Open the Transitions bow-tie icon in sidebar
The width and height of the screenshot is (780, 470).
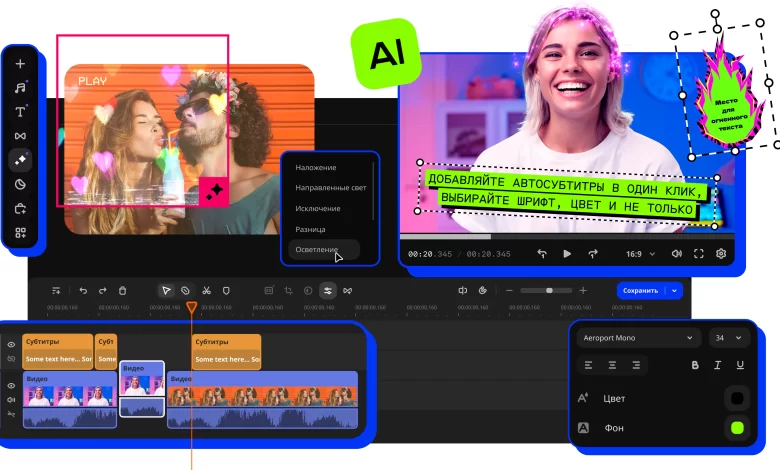[20, 135]
